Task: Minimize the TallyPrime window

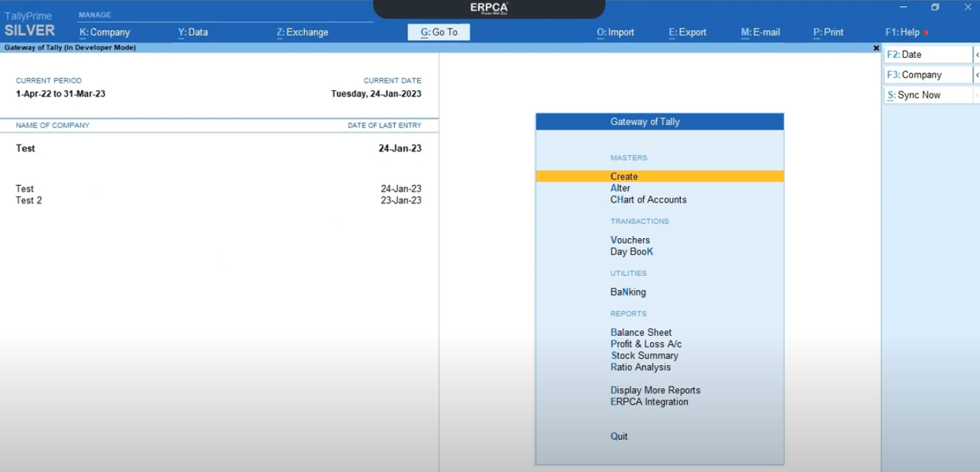Action: 903,7
